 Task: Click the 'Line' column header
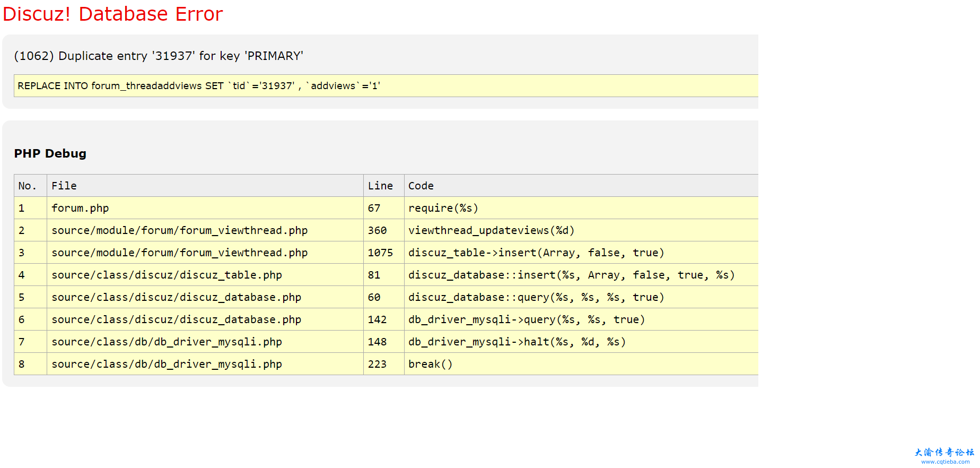point(384,186)
